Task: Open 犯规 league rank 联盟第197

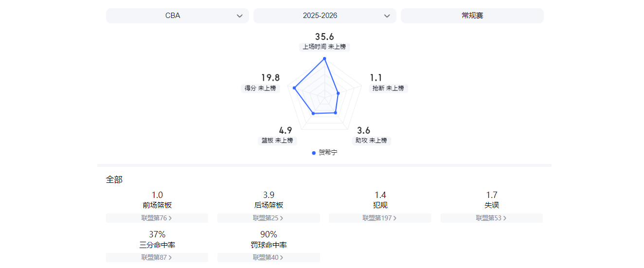Action: click(x=379, y=218)
